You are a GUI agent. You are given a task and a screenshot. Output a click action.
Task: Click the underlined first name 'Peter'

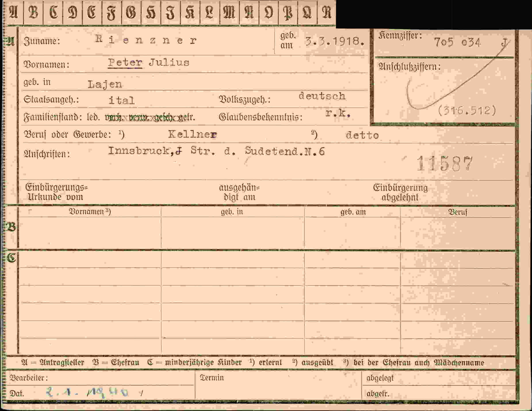[125, 63]
